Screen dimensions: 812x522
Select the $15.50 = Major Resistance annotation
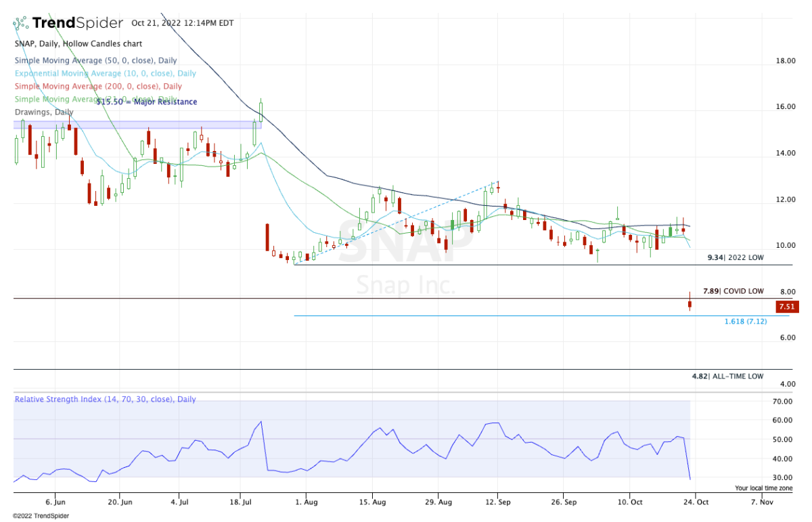point(147,102)
